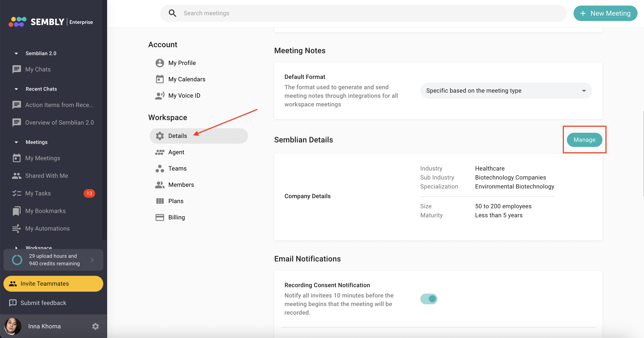This screenshot has width=644, height=338.
Task: Click the settings gear next to Inna Khoma
Action: pyautogui.click(x=95, y=326)
